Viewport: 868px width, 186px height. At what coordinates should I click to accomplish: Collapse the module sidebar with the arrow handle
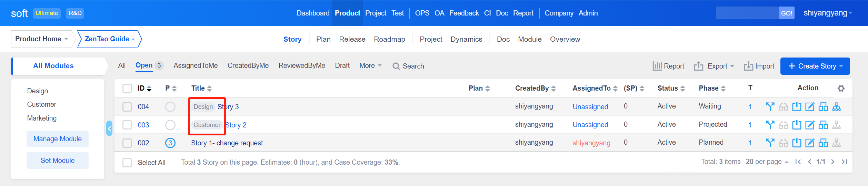click(109, 128)
